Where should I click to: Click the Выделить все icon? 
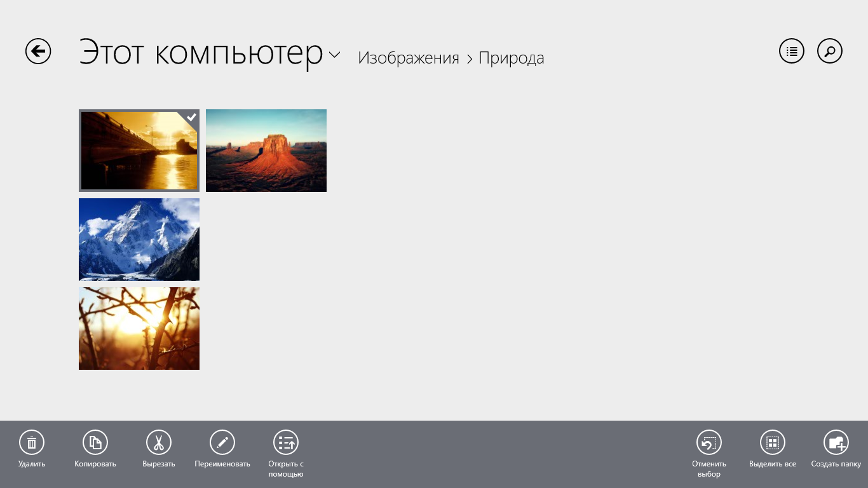point(773,442)
